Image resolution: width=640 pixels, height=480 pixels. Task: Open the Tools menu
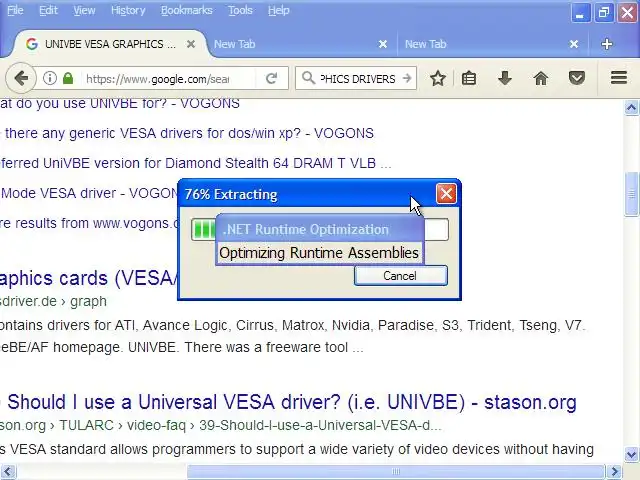click(x=240, y=10)
